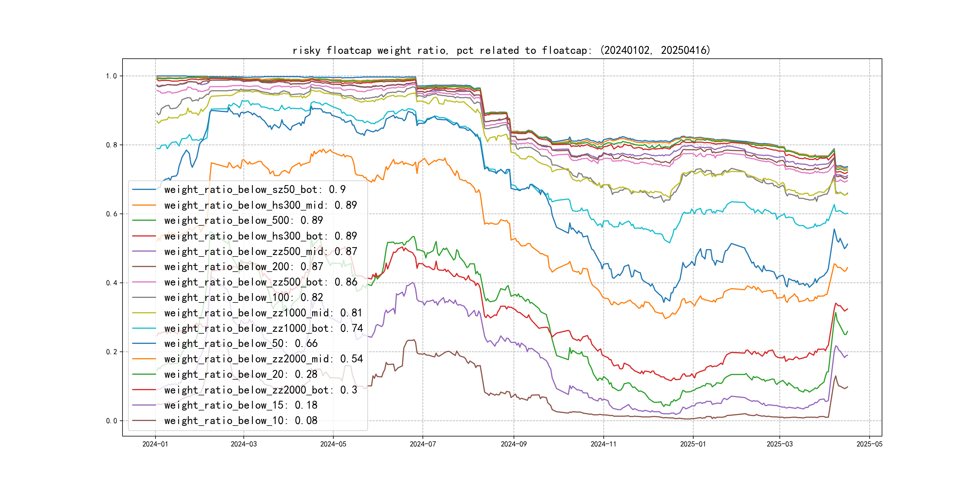Viewport: 980px width, 490px height.
Task: Click the green line swatch for weight_ratio_below_500
Action: click(x=144, y=220)
